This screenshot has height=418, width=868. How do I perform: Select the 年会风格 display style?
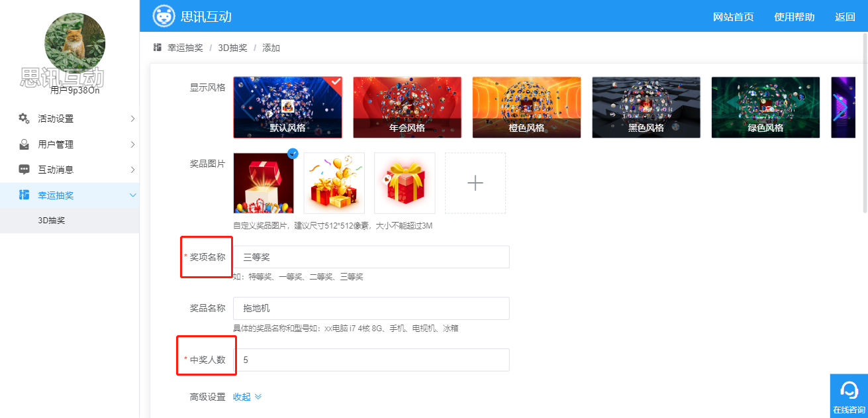(407, 107)
